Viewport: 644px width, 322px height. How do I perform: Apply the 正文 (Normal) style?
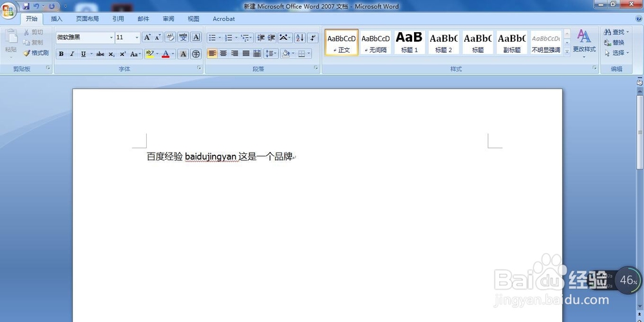pos(341,43)
